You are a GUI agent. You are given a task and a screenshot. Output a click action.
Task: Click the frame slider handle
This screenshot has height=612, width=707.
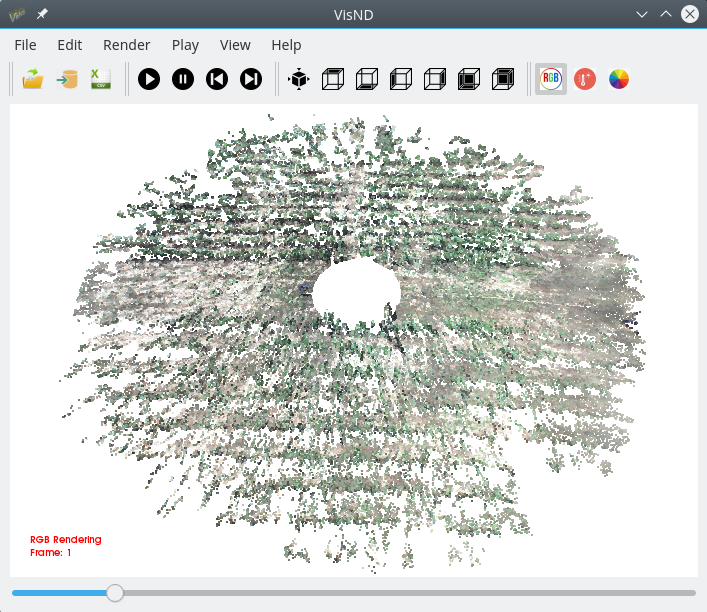115,593
